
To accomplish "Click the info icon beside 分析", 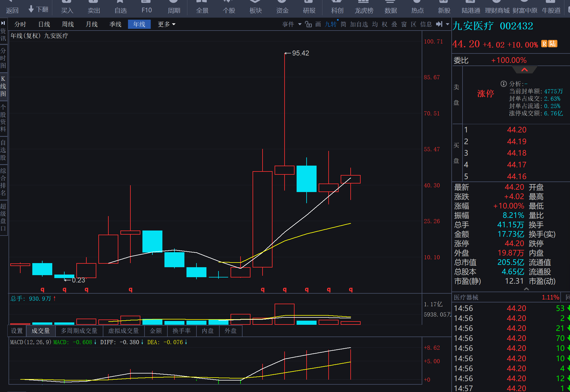I will pos(503,84).
